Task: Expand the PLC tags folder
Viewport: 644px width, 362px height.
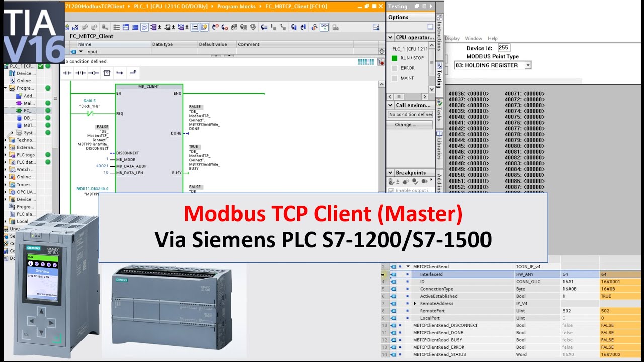Action: tap(6, 155)
